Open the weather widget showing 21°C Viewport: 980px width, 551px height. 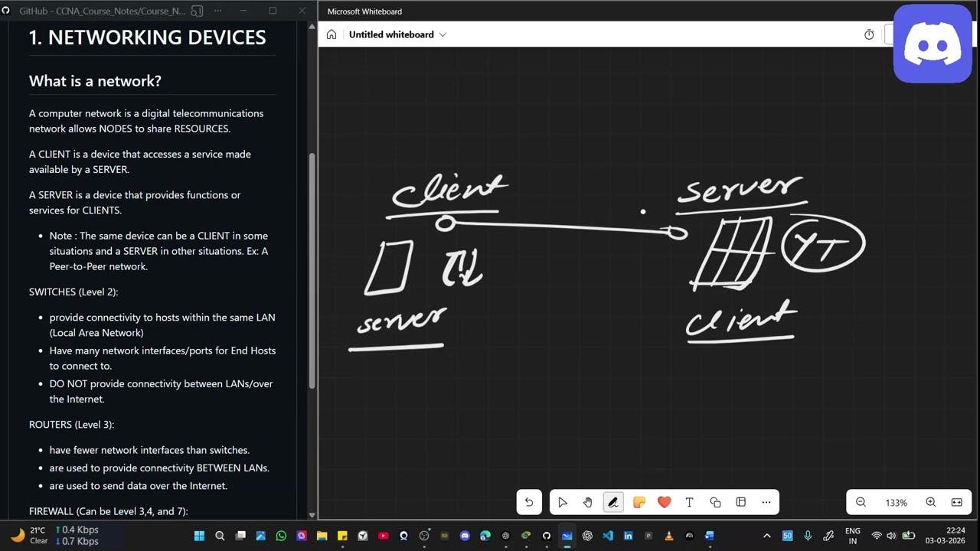pyautogui.click(x=29, y=536)
